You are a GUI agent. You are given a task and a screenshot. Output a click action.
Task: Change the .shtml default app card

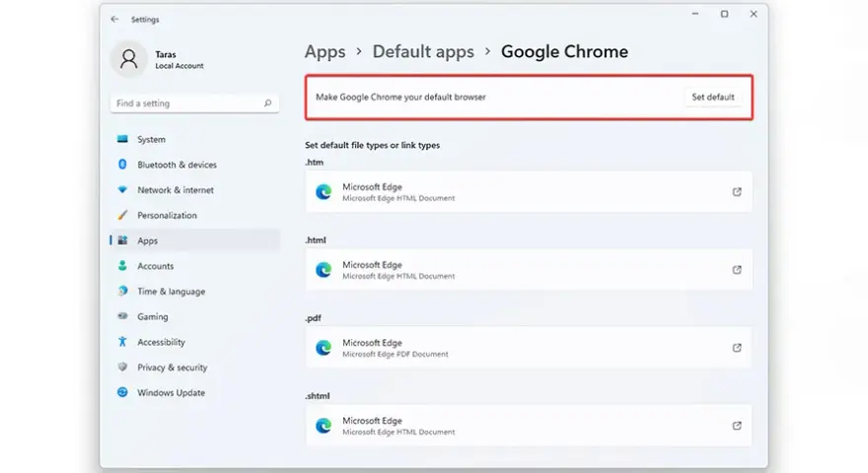529,426
